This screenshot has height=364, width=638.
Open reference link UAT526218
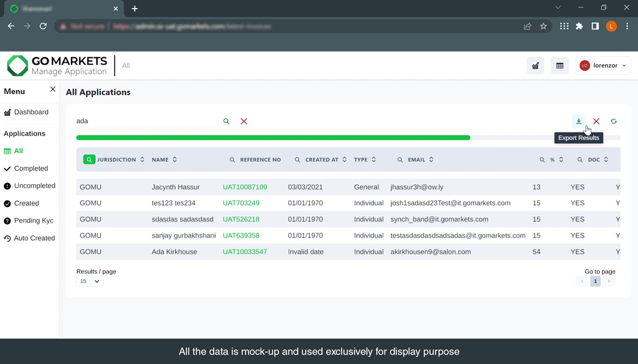(241, 219)
